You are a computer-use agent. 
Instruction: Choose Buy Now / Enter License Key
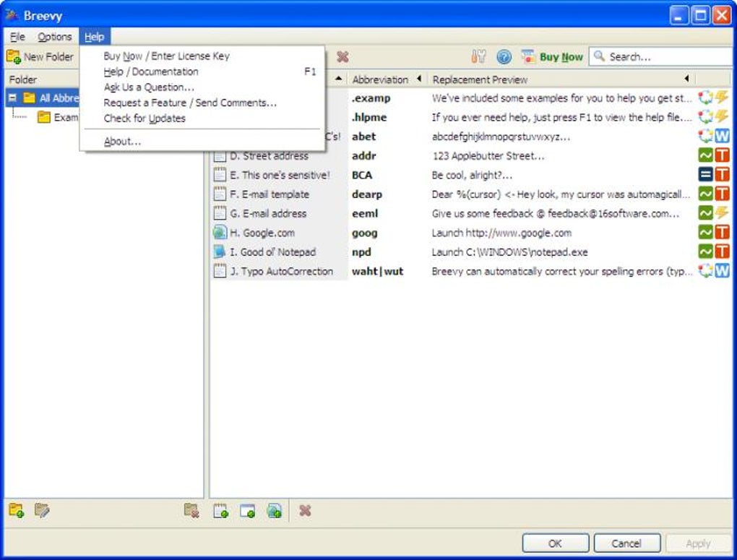(x=203, y=56)
